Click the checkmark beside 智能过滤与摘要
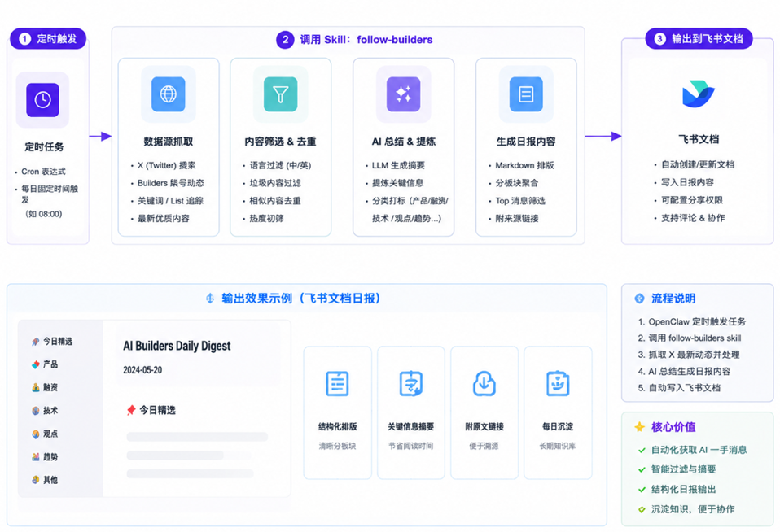 point(642,470)
